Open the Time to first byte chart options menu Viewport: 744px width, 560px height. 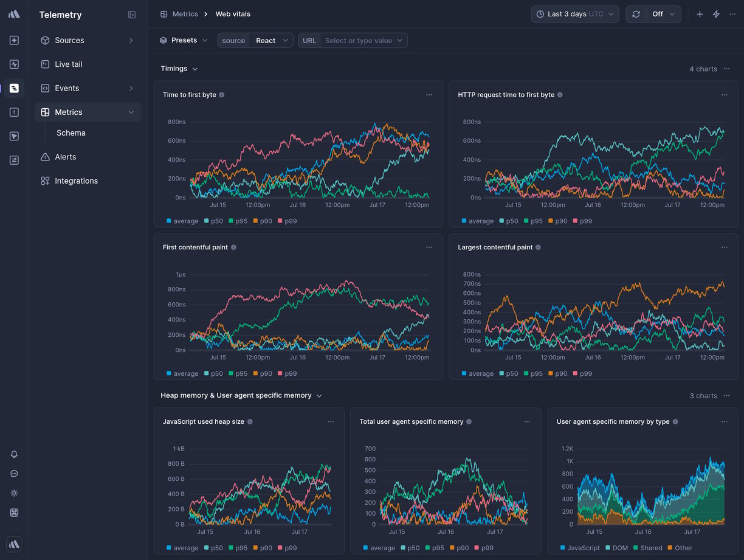(x=429, y=95)
